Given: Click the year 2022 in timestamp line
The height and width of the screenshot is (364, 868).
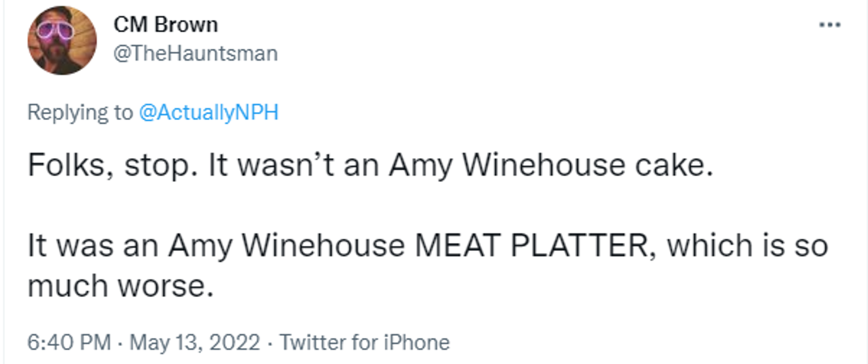Looking at the screenshot, I should [x=234, y=342].
